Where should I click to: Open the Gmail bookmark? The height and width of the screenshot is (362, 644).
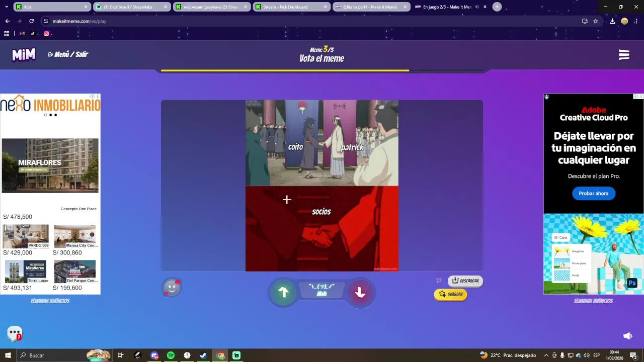[x=22, y=34]
